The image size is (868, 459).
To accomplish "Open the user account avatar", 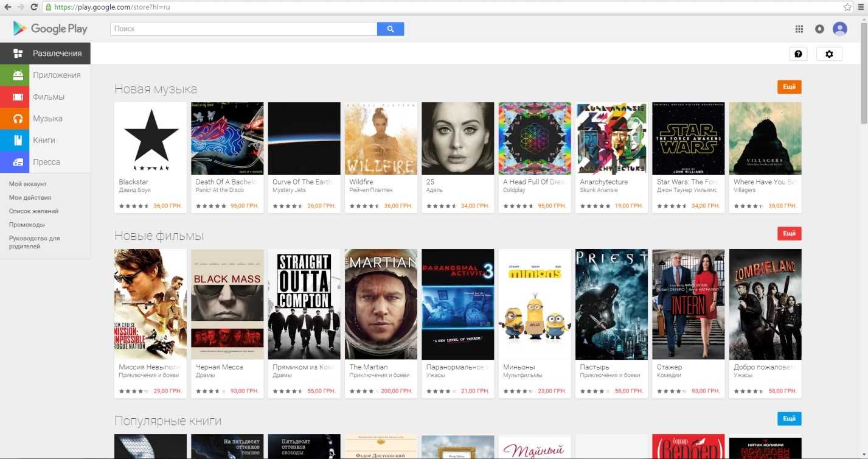I will 839,29.
